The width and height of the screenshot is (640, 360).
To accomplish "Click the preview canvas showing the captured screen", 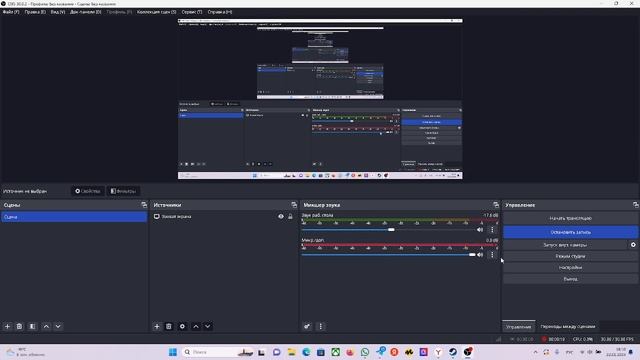I will point(320,98).
